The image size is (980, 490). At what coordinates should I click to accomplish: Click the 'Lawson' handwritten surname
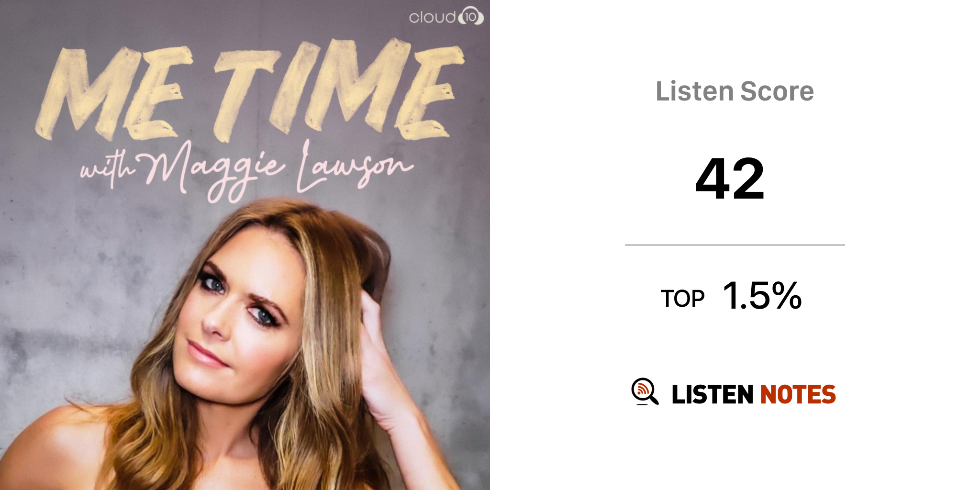pos(354,165)
